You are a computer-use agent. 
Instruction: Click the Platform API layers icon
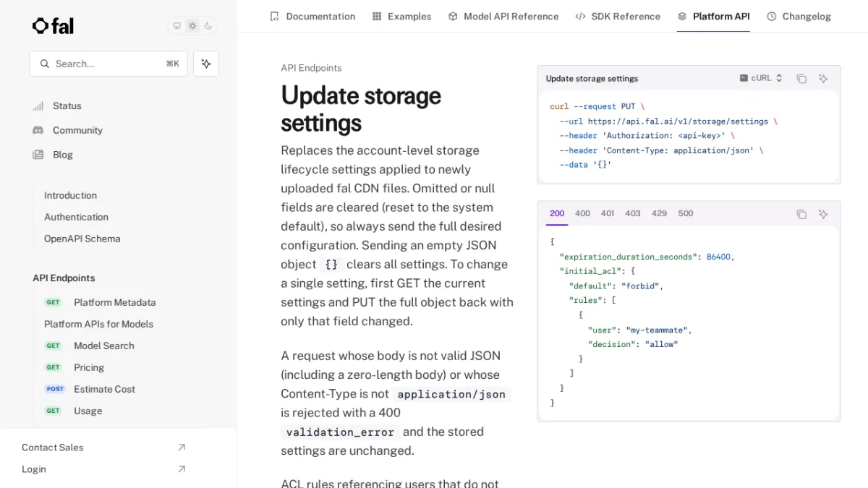pos(682,16)
